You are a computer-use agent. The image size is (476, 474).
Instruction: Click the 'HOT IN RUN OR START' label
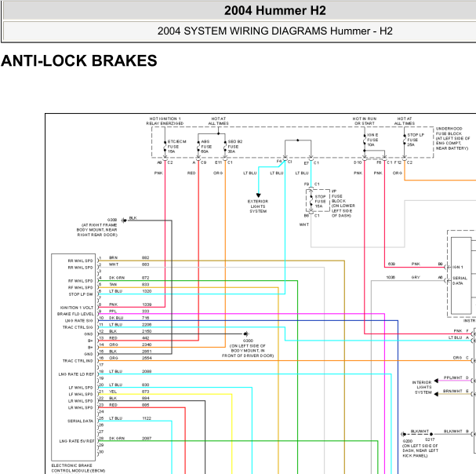[365, 121]
